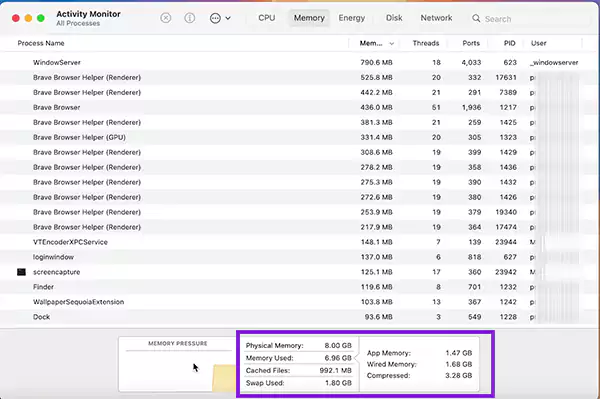Image resolution: width=600 pixels, height=399 pixels.
Task: Click PID 19340 cell
Action: 506,212
